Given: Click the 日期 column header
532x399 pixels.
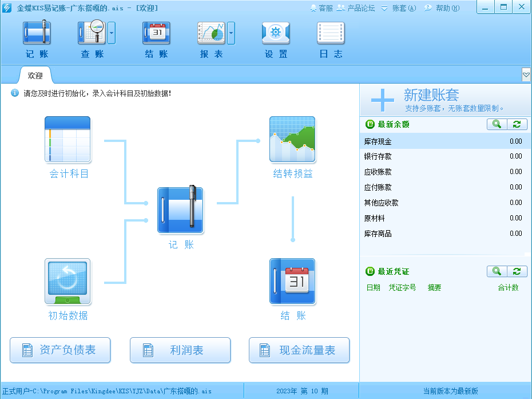Looking at the screenshot, I should click(373, 287).
